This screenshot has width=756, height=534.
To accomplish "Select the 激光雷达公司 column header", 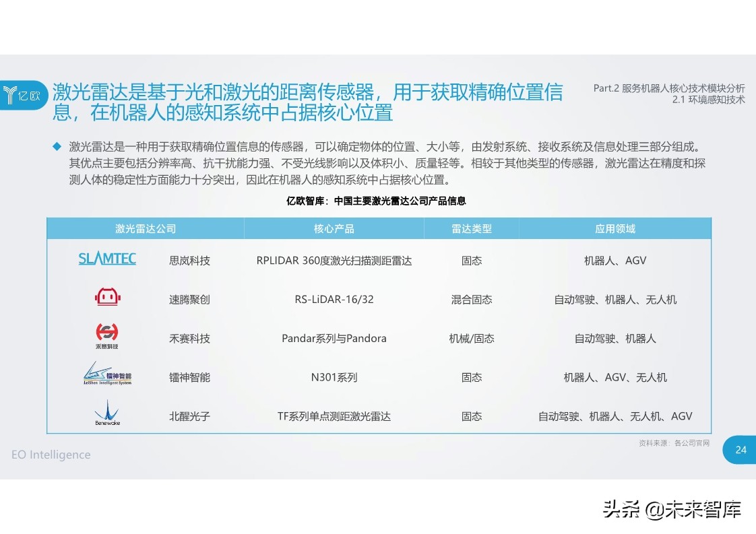I will (146, 228).
